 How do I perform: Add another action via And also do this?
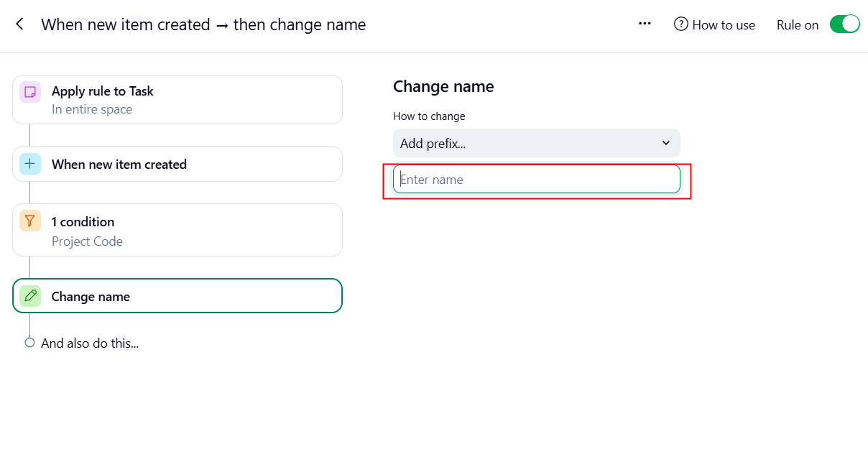(x=90, y=343)
